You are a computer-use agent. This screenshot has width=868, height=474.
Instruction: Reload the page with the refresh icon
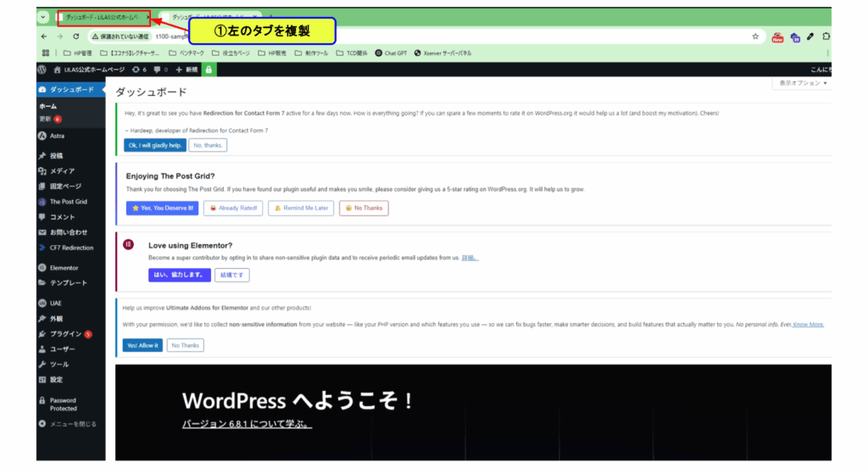75,36
